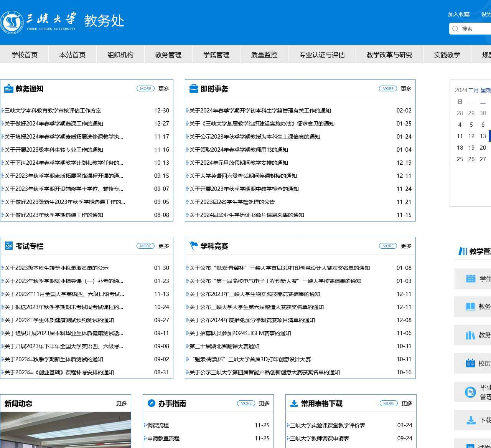491x448 pixels.
Task: Click the 下载 download icon in right sidebar
Action: 471,420
